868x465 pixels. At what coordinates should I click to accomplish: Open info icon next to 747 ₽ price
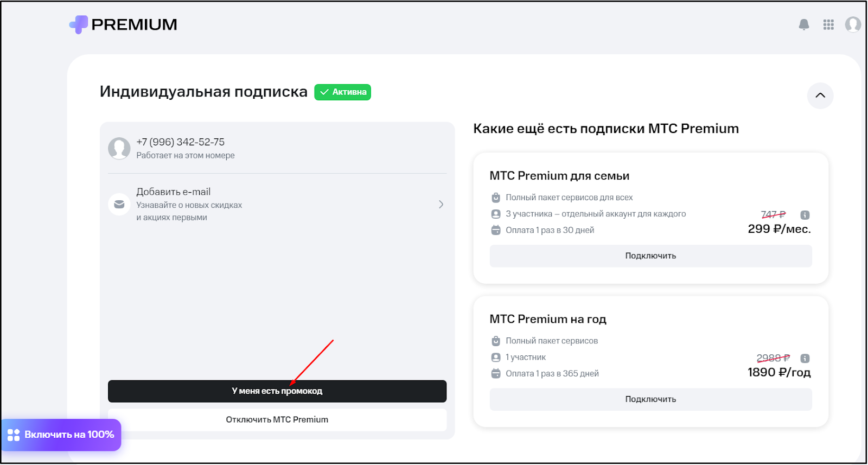pos(805,215)
